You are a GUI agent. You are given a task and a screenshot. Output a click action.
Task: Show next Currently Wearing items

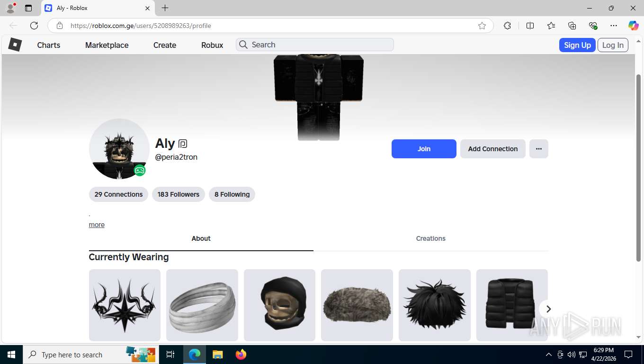point(548,309)
